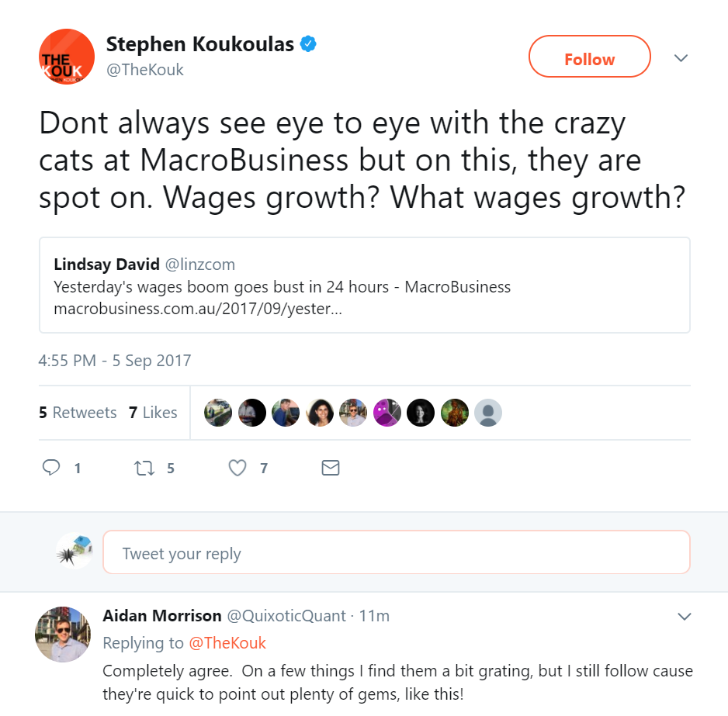Open the Aidan Morrison name link
The height and width of the screenshot is (716, 728).
(x=162, y=616)
